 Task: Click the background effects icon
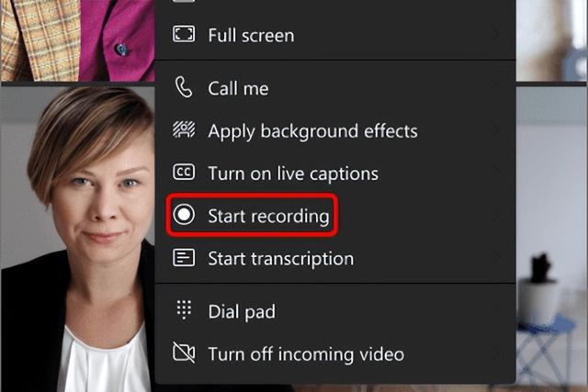point(184,129)
